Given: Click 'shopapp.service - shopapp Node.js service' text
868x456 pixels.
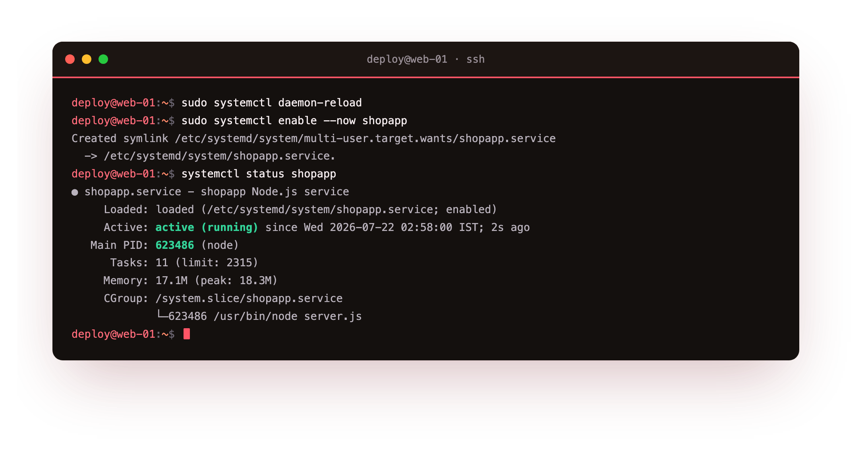Looking at the screenshot, I should pyautogui.click(x=217, y=192).
